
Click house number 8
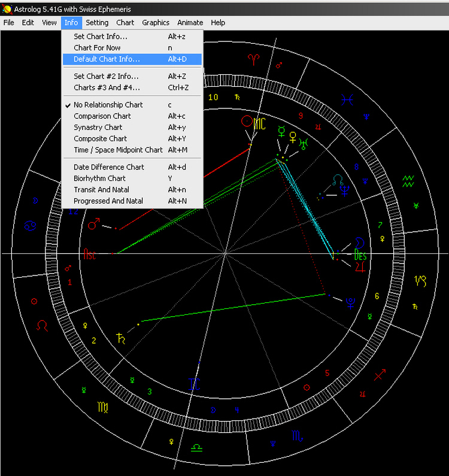click(356, 166)
